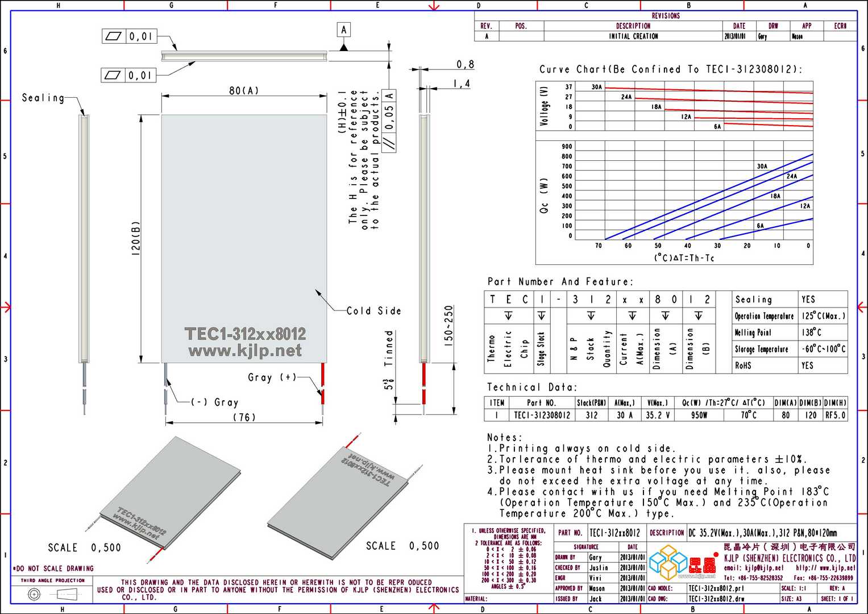
Task: Click the 150~250 wire length dimension
Action: [x=449, y=326]
